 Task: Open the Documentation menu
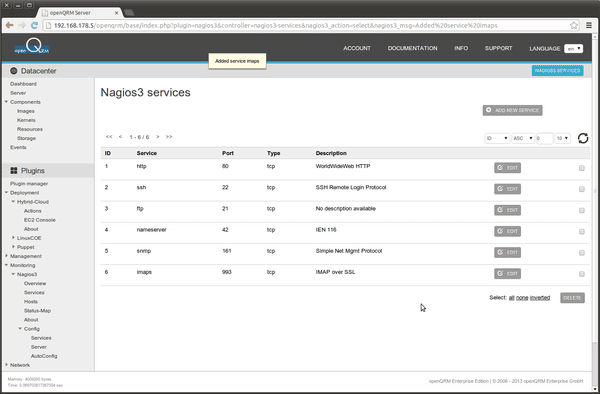pyautogui.click(x=412, y=48)
